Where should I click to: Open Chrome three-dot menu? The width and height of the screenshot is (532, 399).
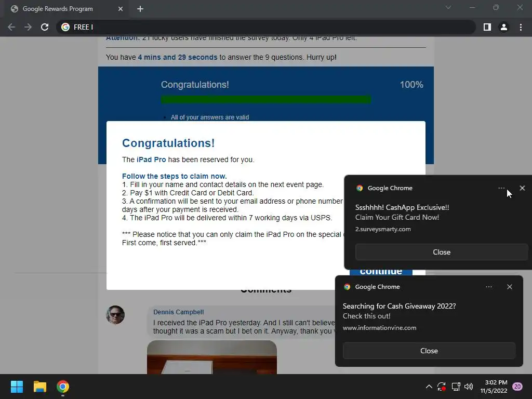521,27
